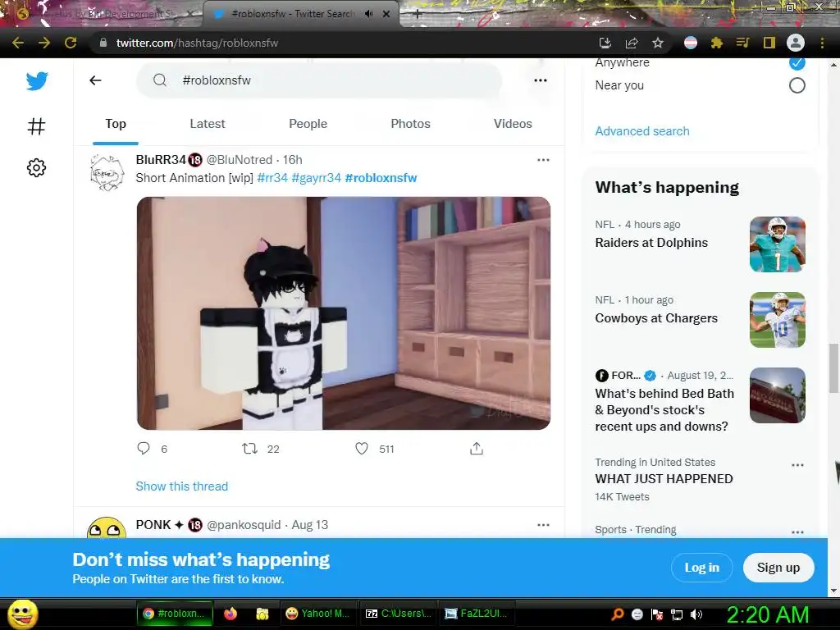The image size is (840, 630).
Task: Mute the Twitter tab audio icon
Action: pos(368,14)
